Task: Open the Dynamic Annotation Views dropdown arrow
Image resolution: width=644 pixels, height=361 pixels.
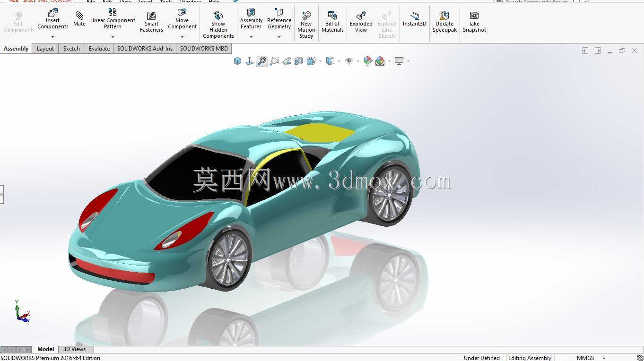Action: tap(320, 61)
